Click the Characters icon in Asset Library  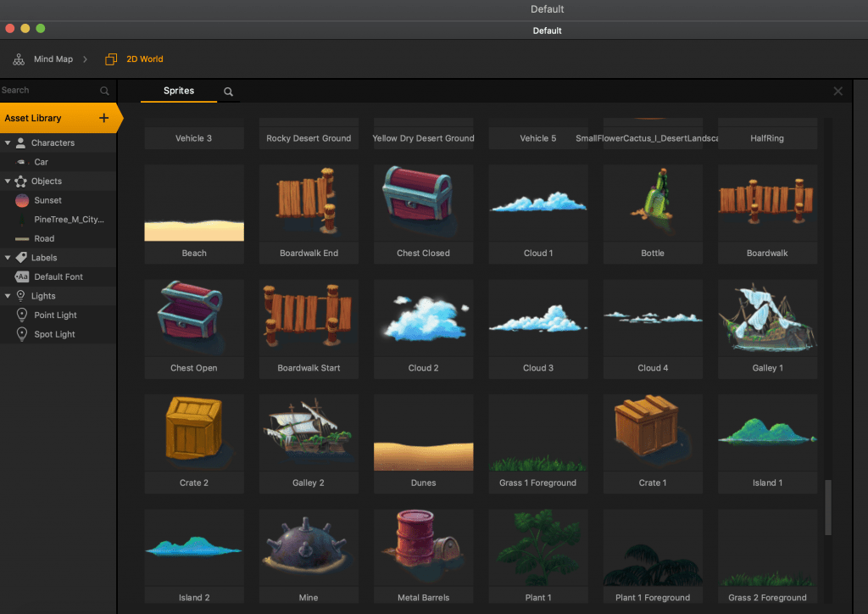pos(20,142)
